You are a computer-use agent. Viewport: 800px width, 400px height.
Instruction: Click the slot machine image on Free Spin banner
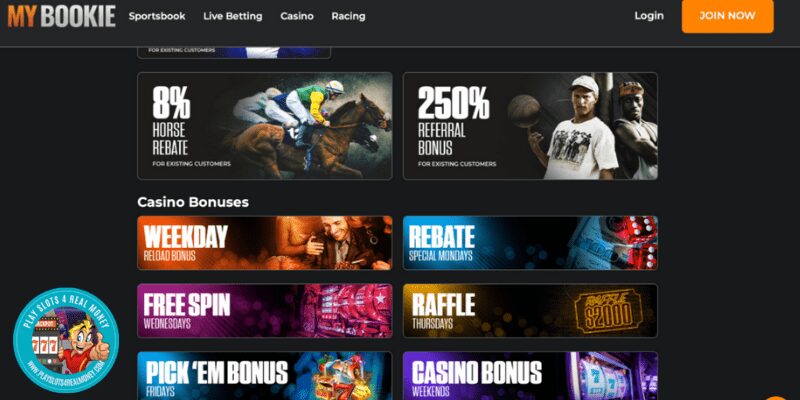click(x=347, y=311)
